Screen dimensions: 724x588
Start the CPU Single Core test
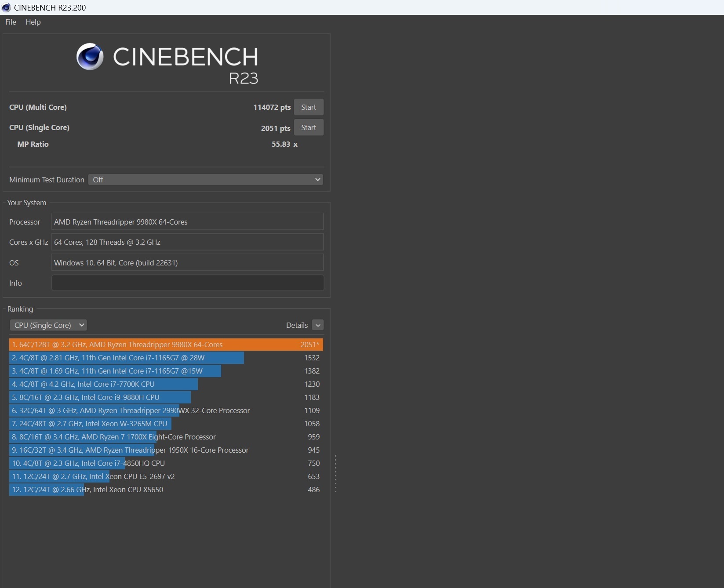pos(308,127)
